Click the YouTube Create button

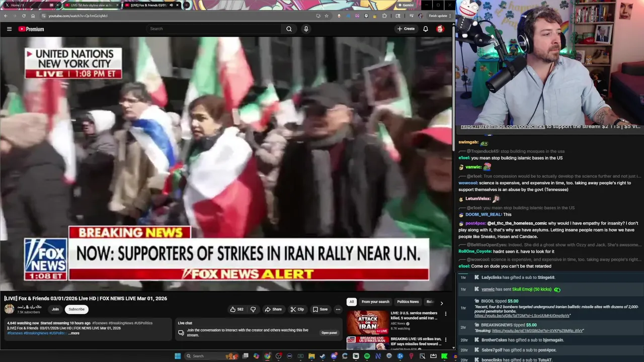(x=406, y=29)
